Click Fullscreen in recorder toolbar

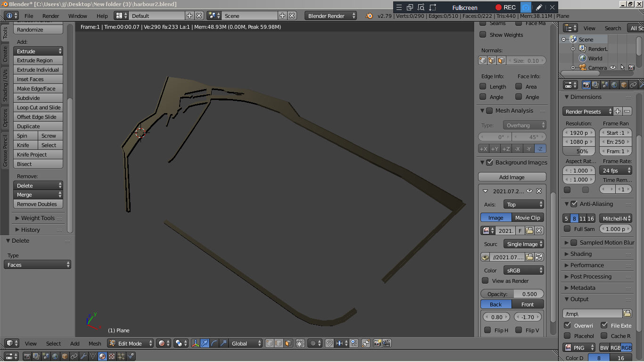[465, 8]
